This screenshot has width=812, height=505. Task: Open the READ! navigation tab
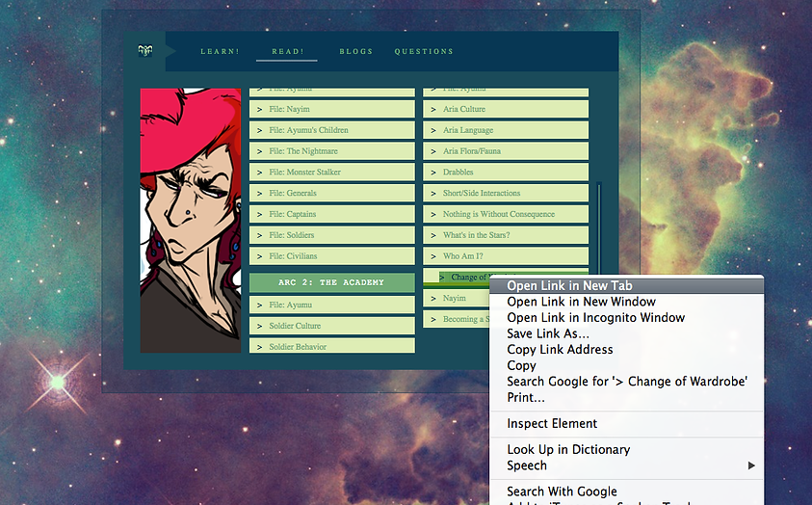coord(287,51)
